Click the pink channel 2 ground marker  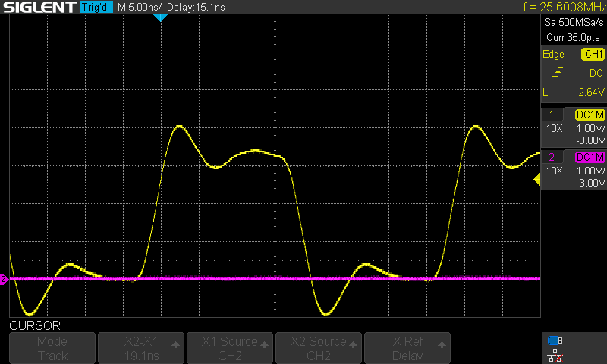pos(4,280)
